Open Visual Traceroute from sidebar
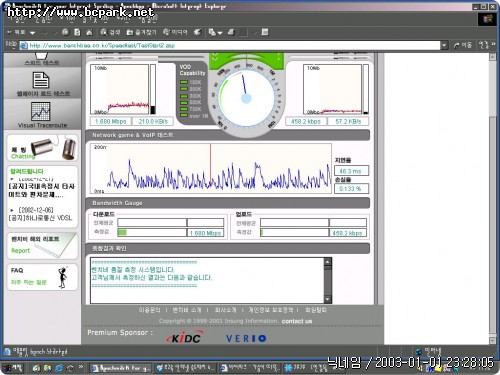500x375 pixels. [x=42, y=115]
